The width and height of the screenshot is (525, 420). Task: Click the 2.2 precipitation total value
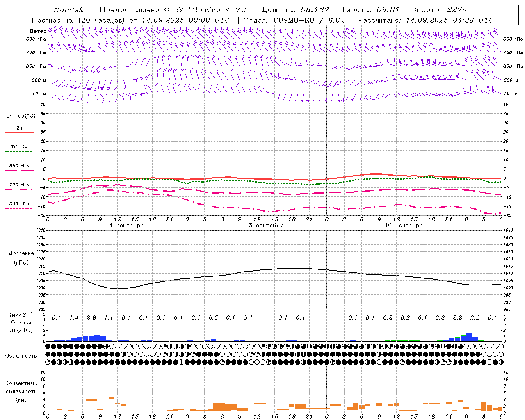475,318
